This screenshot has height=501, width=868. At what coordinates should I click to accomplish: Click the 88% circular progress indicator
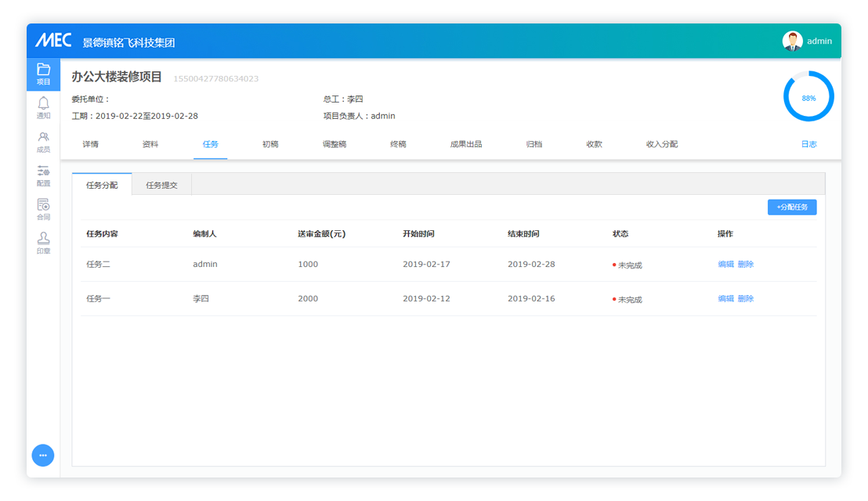click(x=808, y=97)
